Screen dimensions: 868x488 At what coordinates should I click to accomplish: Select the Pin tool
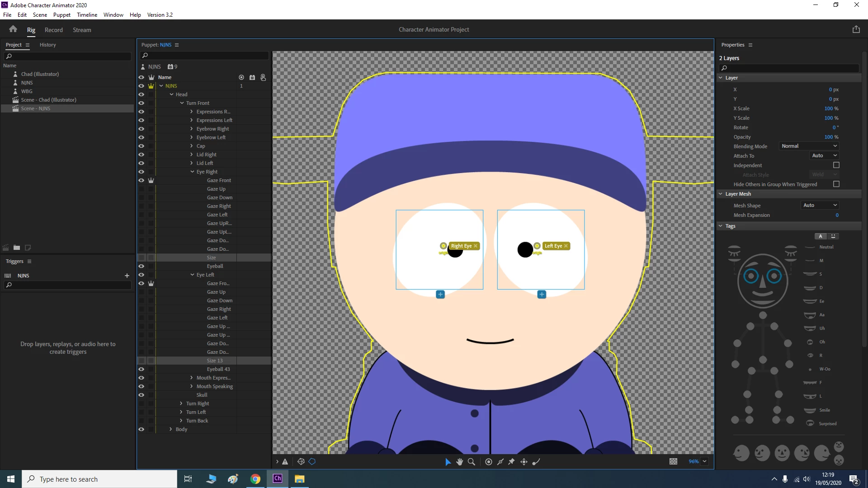point(511,461)
